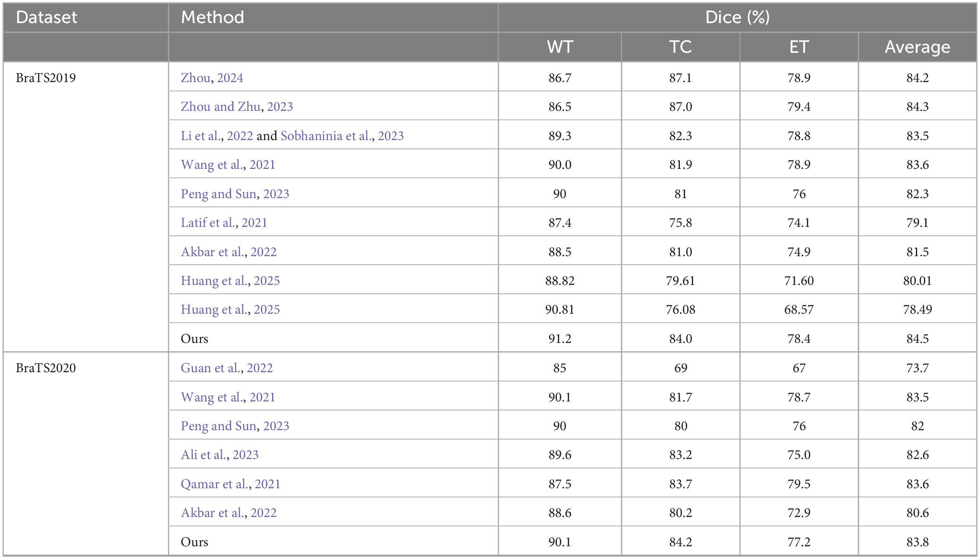
Task: Click the Guan et al., 2022 citation
Action: 227,368
